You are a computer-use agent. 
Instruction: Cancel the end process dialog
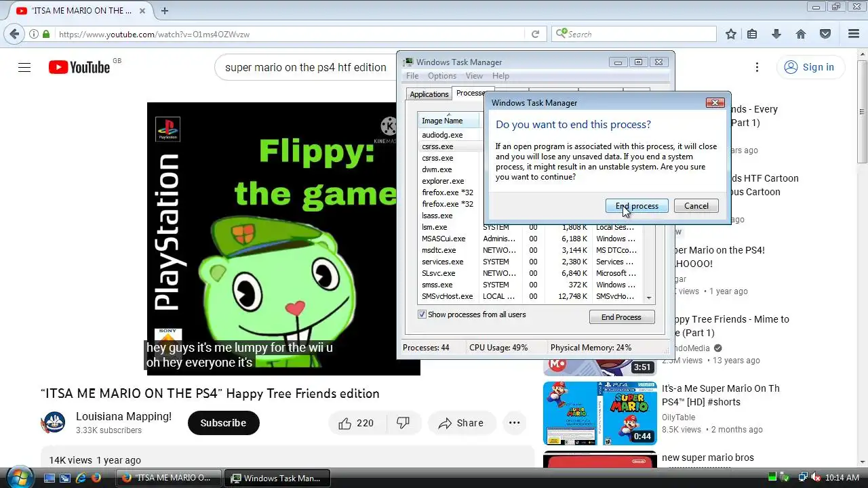point(696,206)
